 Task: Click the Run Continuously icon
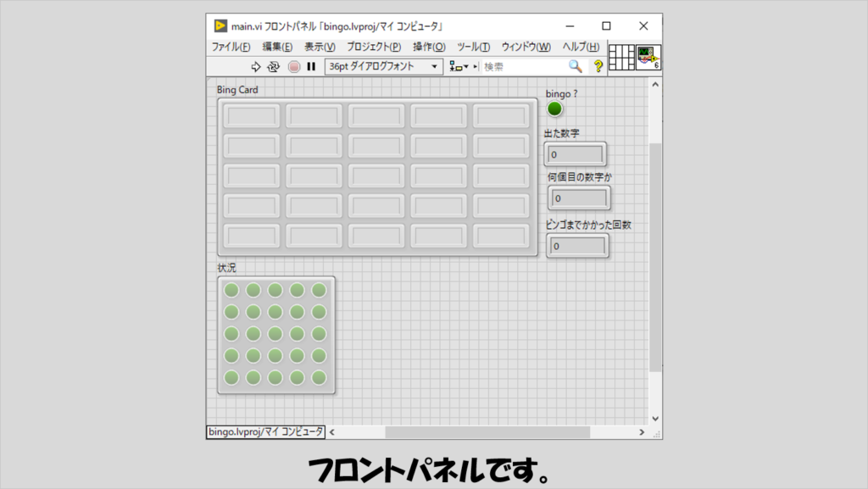[273, 66]
